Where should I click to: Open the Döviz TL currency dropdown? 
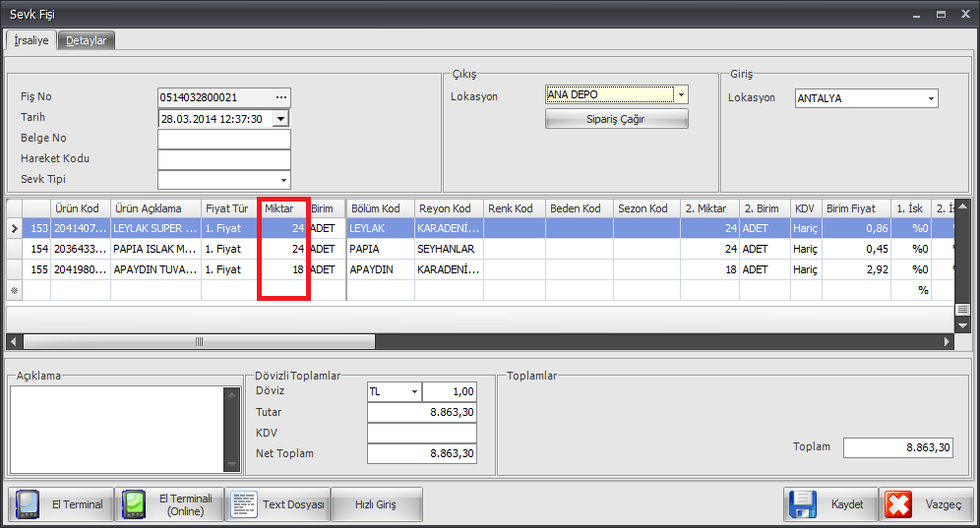(x=414, y=391)
